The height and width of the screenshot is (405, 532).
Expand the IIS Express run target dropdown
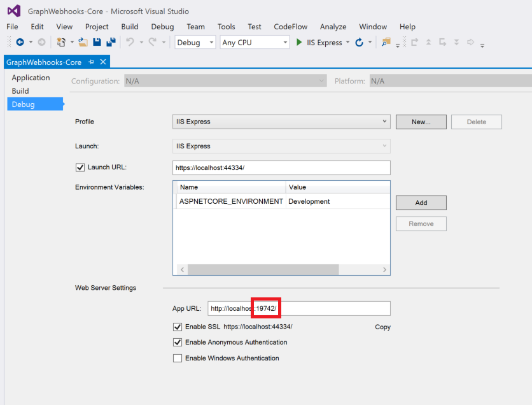(347, 42)
